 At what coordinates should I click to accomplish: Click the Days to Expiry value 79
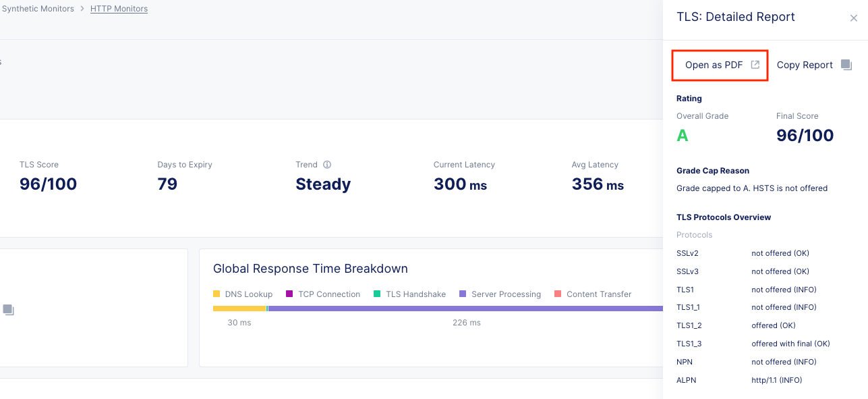click(x=167, y=184)
